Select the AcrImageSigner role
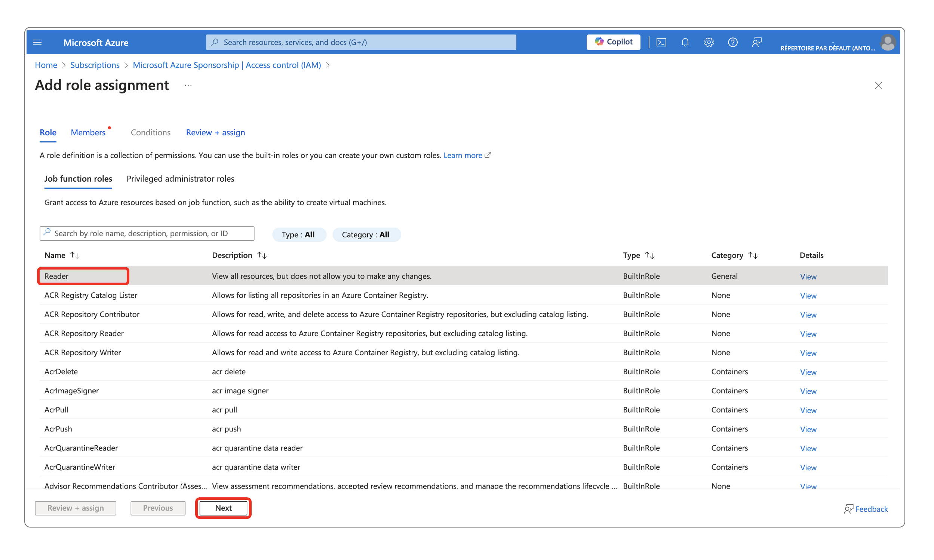 (x=463, y=390)
